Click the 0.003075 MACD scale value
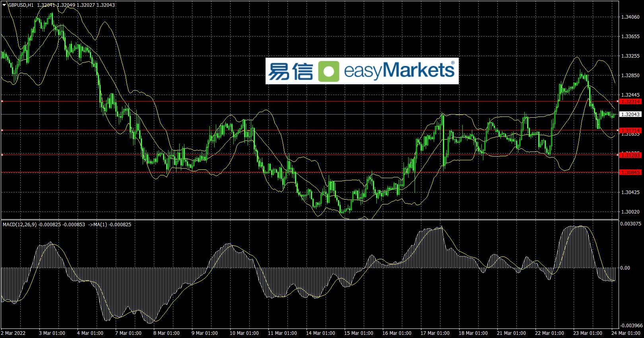Image resolution: width=644 pixels, height=338 pixels. (631, 224)
